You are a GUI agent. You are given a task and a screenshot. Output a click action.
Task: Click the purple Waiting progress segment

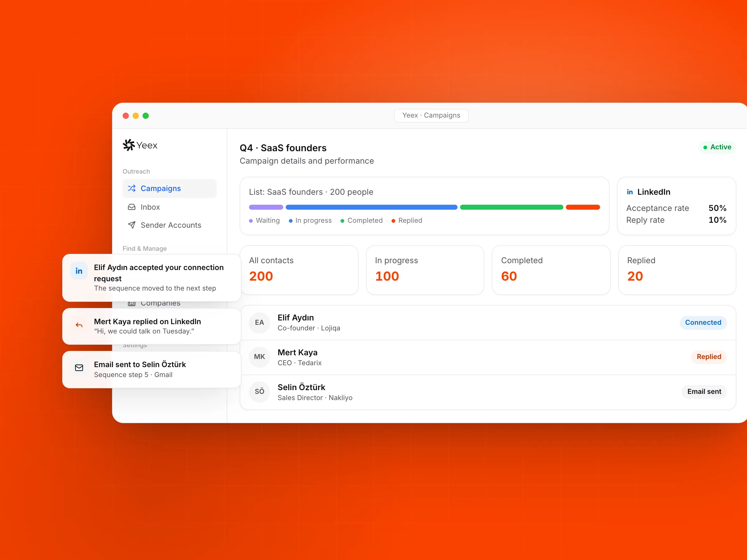(266, 207)
